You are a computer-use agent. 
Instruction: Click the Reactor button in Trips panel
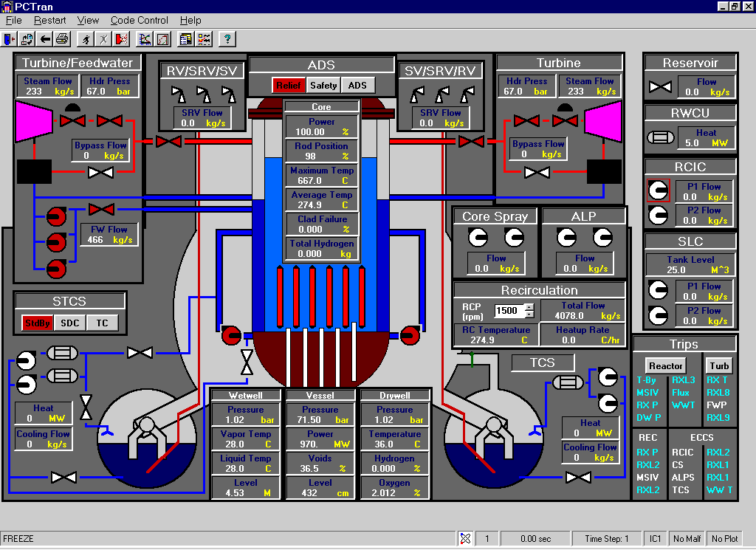click(664, 365)
